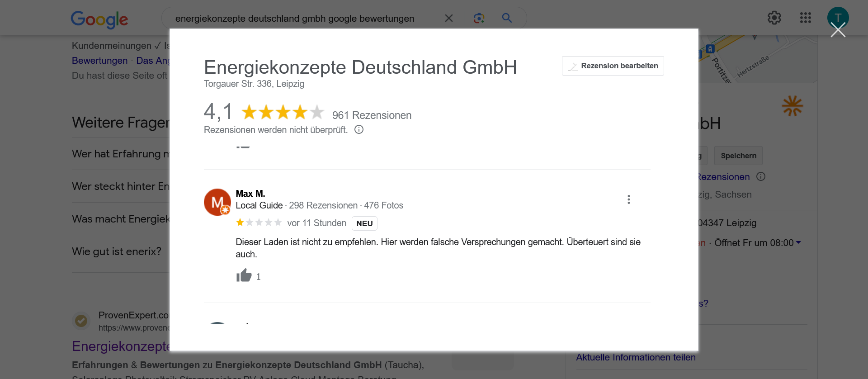Expand opening hours dropdown arrow

coord(798,243)
